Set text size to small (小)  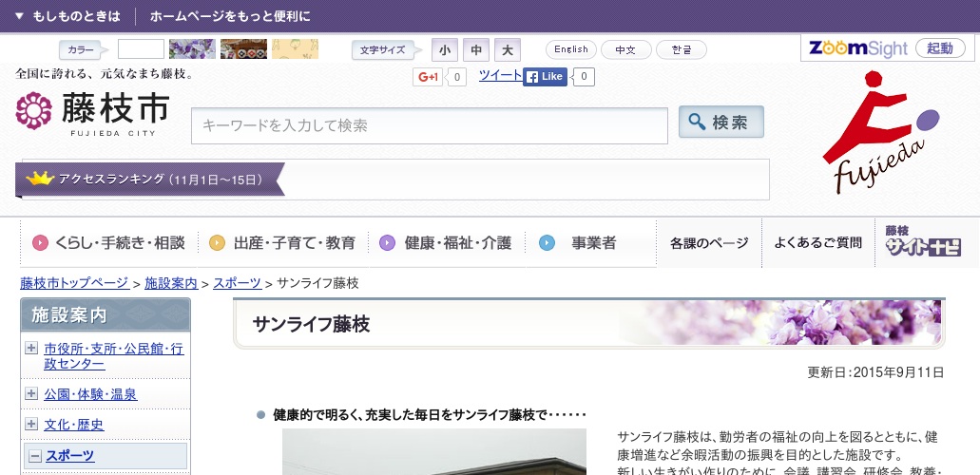(x=444, y=49)
